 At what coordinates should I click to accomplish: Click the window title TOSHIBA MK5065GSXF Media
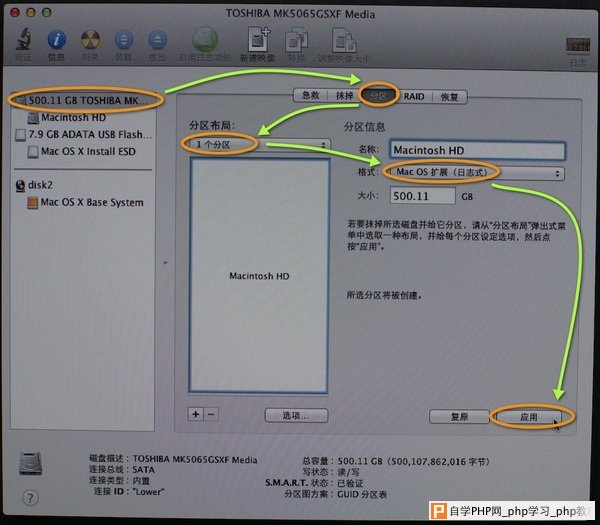tap(300, 14)
